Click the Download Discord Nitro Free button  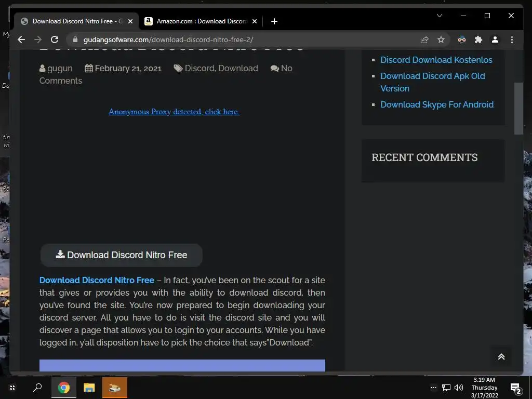pyautogui.click(x=122, y=255)
